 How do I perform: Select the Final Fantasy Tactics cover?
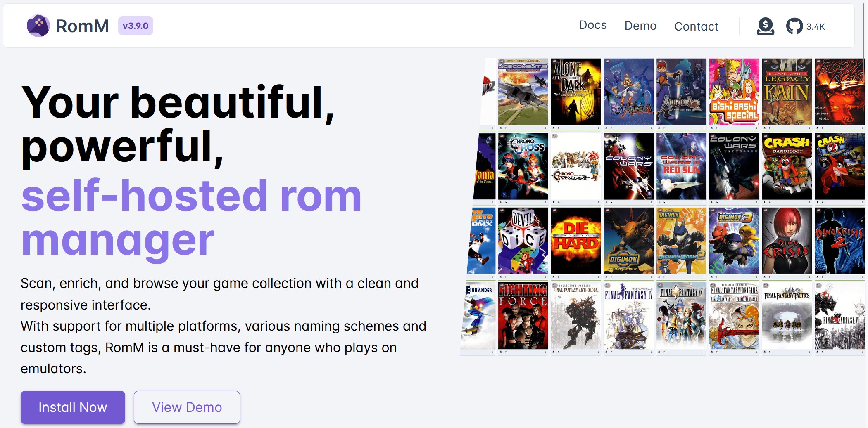[x=787, y=315]
